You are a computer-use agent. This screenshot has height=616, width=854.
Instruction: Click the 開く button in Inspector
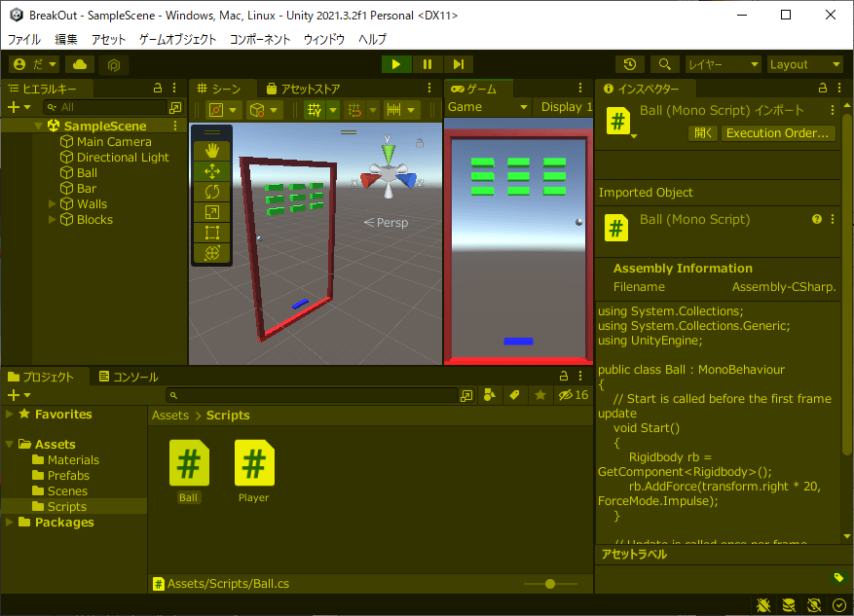tap(703, 132)
